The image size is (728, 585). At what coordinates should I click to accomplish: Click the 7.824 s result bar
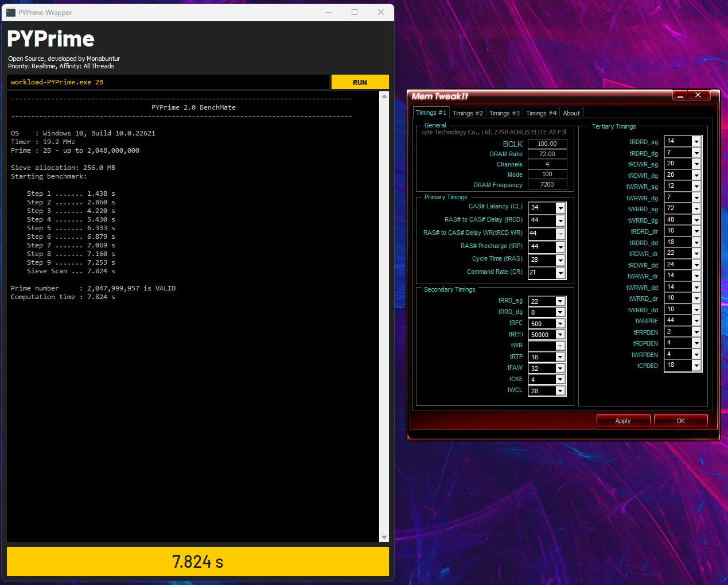click(198, 561)
